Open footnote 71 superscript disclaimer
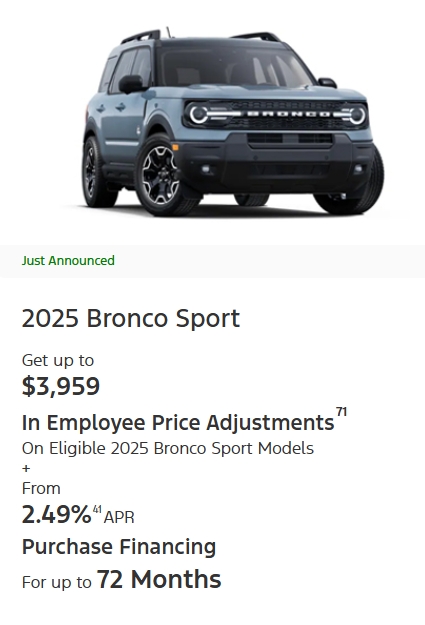 [341, 412]
